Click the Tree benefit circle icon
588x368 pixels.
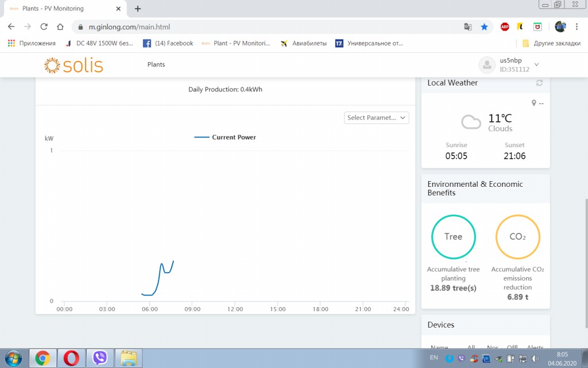(x=453, y=237)
